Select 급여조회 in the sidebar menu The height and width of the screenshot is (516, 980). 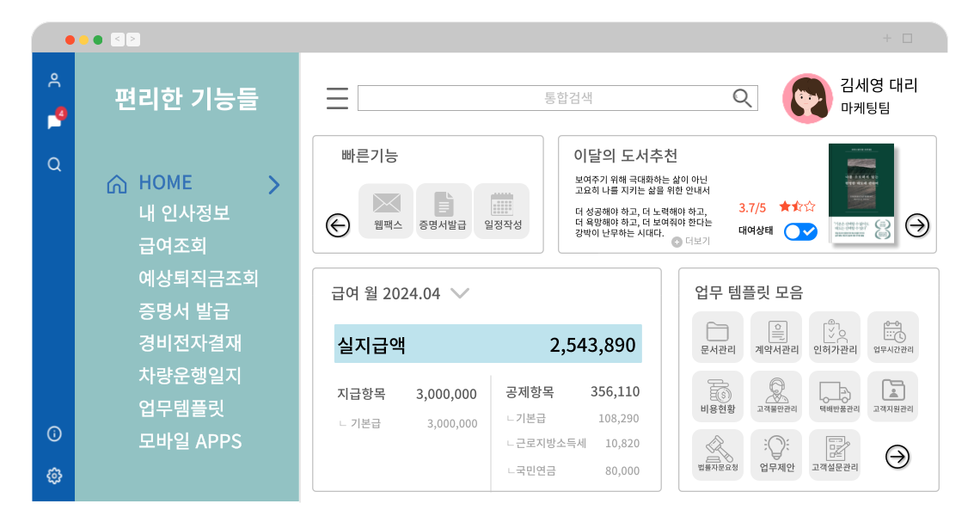pos(173,246)
